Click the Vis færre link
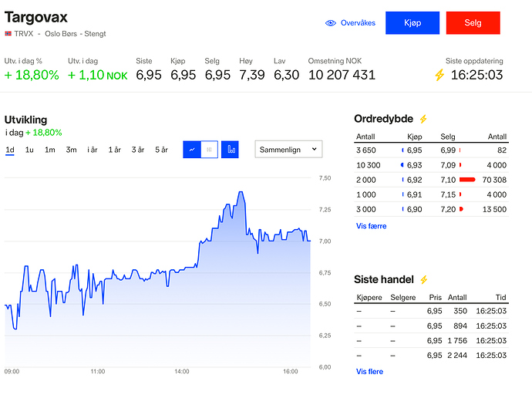Viewport: 532px width, 395px height. (x=371, y=226)
